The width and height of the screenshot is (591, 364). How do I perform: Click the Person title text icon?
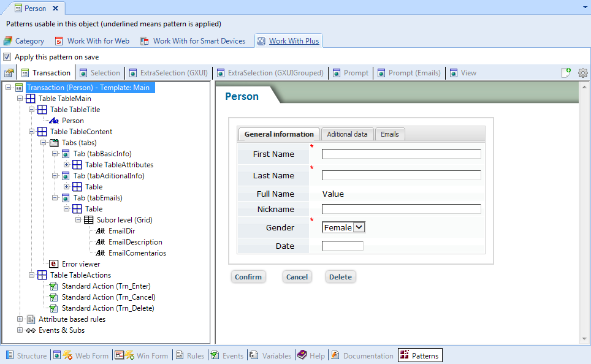tap(54, 121)
